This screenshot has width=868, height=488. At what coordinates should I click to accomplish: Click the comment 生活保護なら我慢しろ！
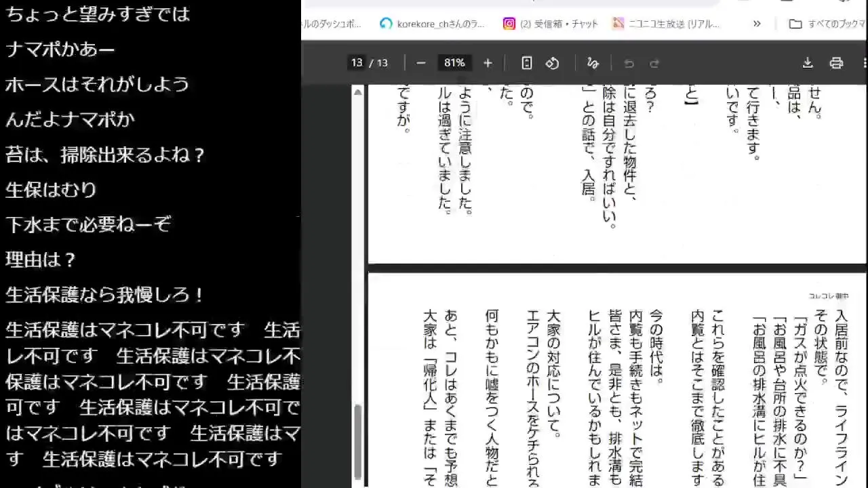106,295
